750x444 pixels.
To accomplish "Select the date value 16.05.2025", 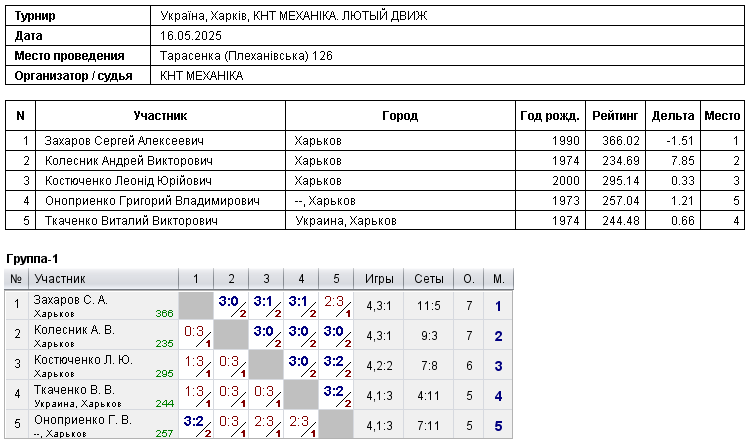I will 191,36.
